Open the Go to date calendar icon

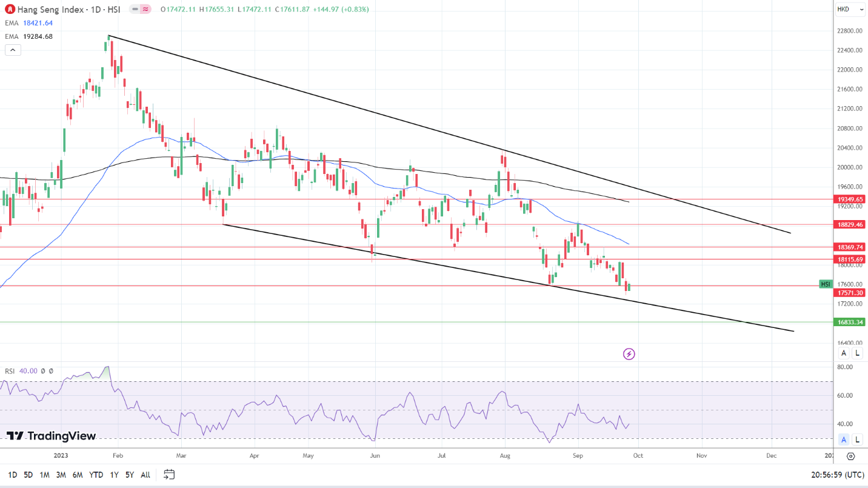point(169,474)
